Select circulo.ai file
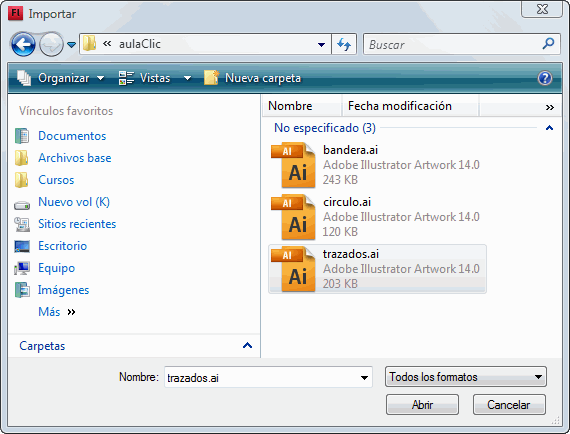 tap(377, 217)
